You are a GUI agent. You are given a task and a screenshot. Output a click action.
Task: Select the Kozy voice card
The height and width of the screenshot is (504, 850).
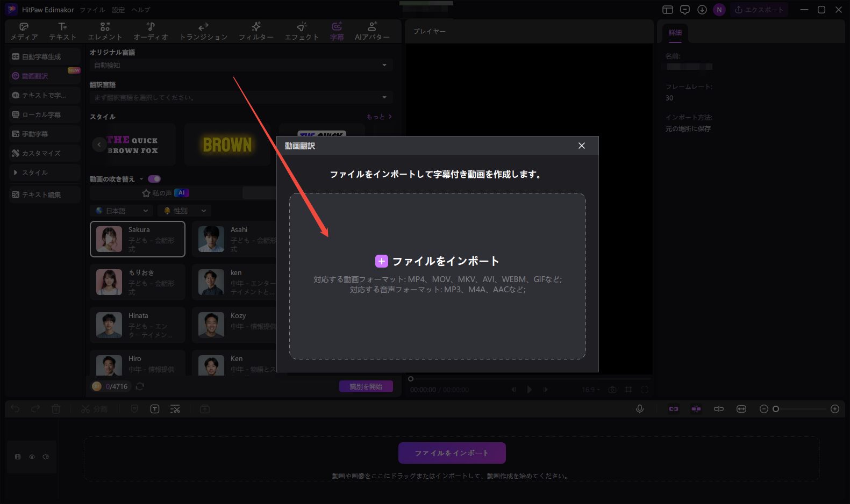pos(234,325)
